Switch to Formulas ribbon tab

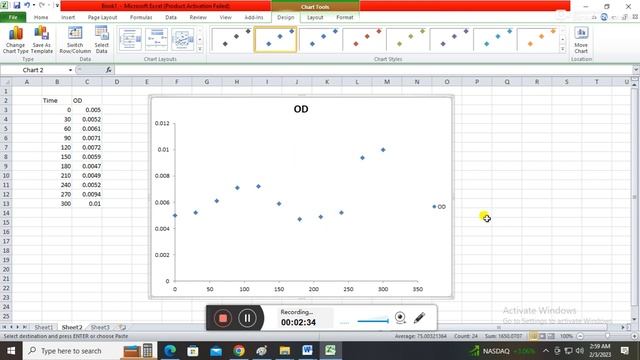pyautogui.click(x=141, y=18)
